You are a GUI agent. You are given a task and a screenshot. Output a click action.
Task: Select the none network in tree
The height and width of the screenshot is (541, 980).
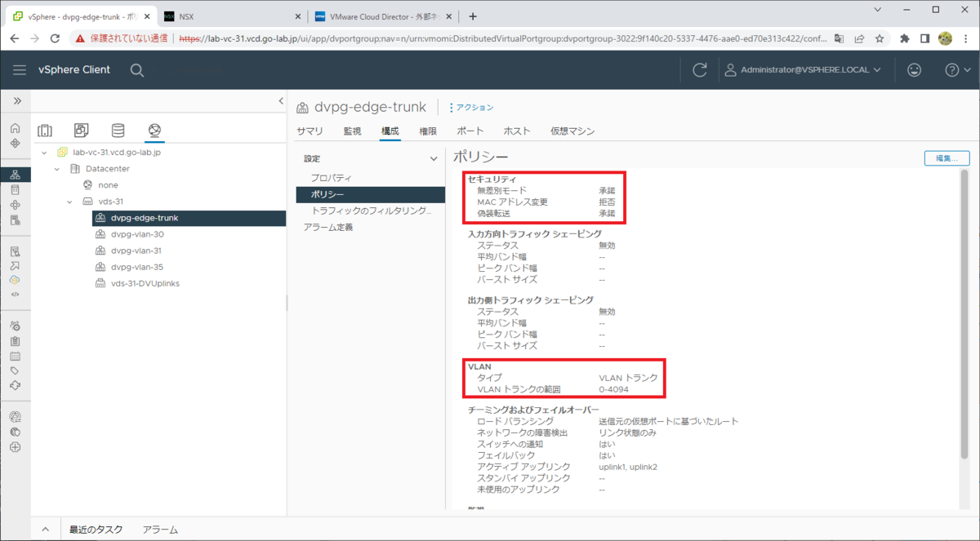[108, 185]
